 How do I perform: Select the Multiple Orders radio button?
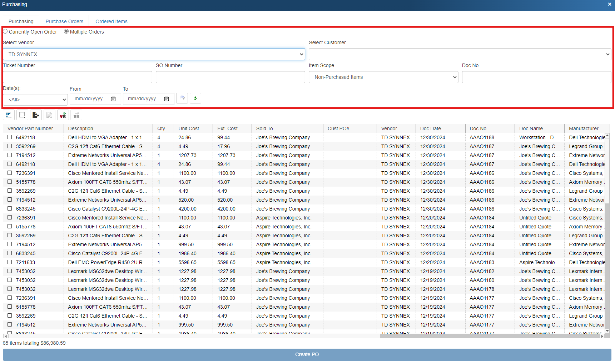click(x=66, y=31)
